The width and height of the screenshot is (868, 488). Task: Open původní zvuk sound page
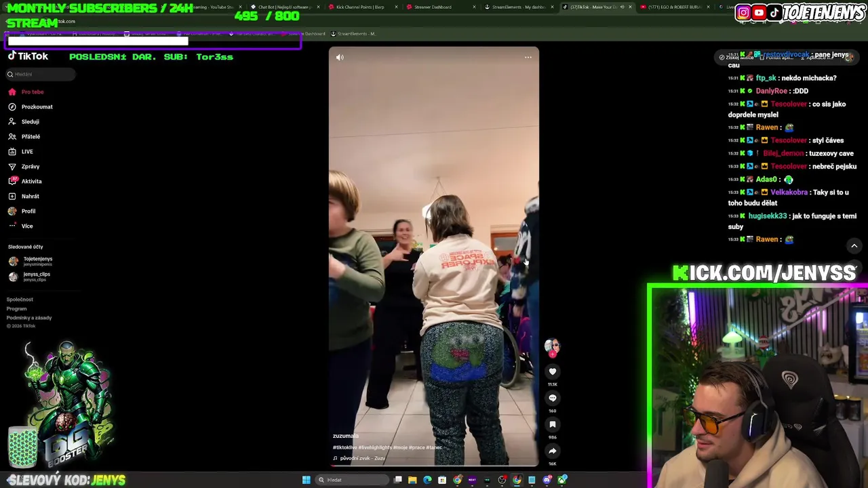tap(359, 458)
